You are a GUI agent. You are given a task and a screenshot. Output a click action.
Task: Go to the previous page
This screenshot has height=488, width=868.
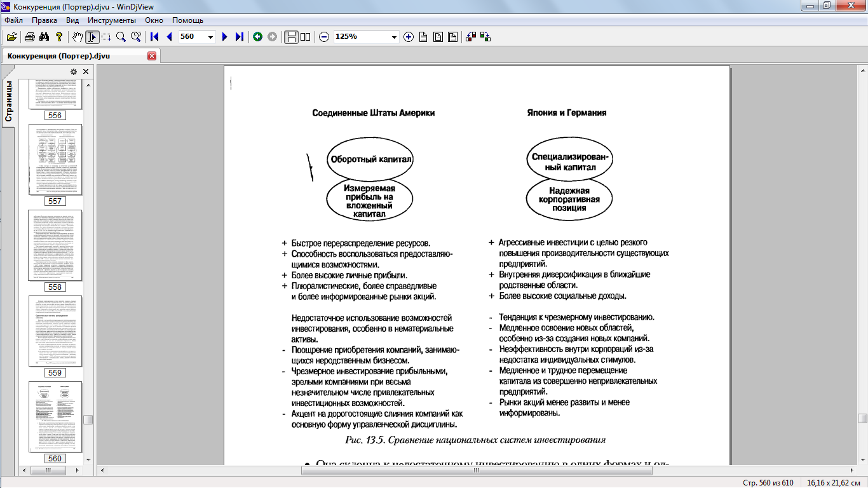point(169,37)
